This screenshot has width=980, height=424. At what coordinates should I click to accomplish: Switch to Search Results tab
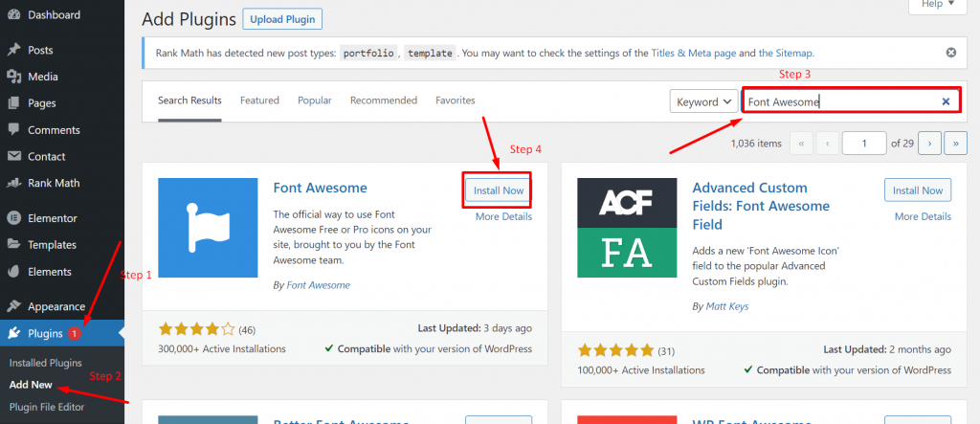tap(189, 100)
